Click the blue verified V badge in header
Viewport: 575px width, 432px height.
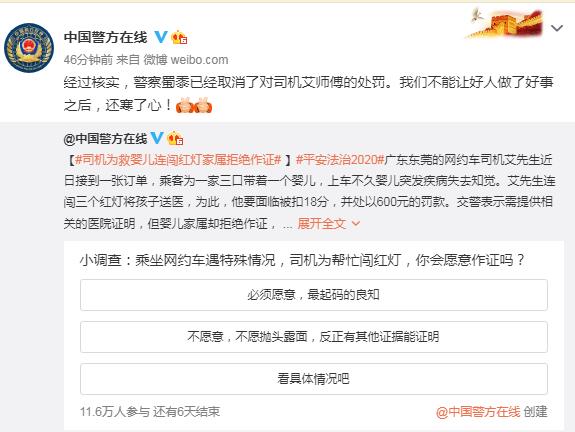160,37
